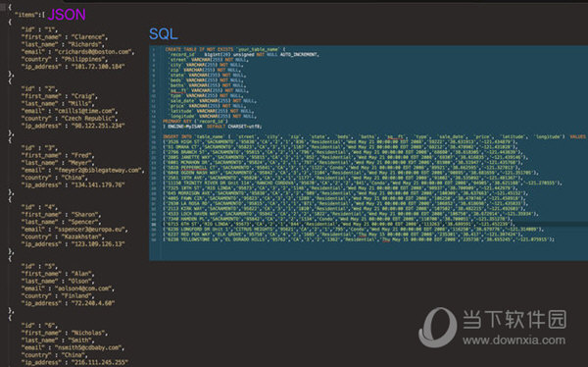
Task: Select the "id" : "3" line
Action: click(39, 148)
